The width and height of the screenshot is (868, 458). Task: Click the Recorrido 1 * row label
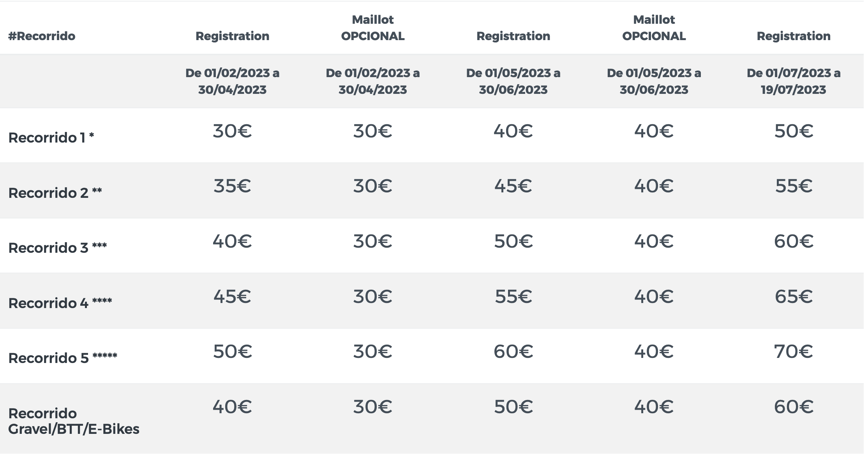click(x=51, y=137)
